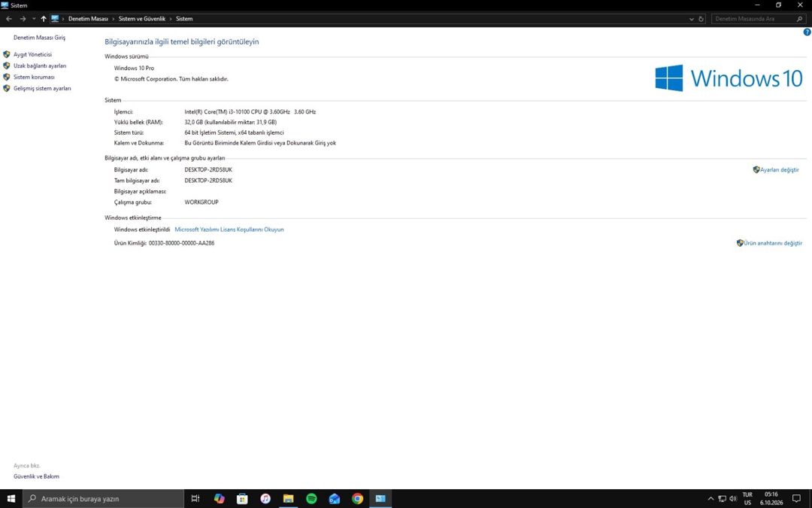Image resolution: width=812 pixels, height=508 pixels.
Task: Expand the address bar history dropdown
Action: click(692, 19)
